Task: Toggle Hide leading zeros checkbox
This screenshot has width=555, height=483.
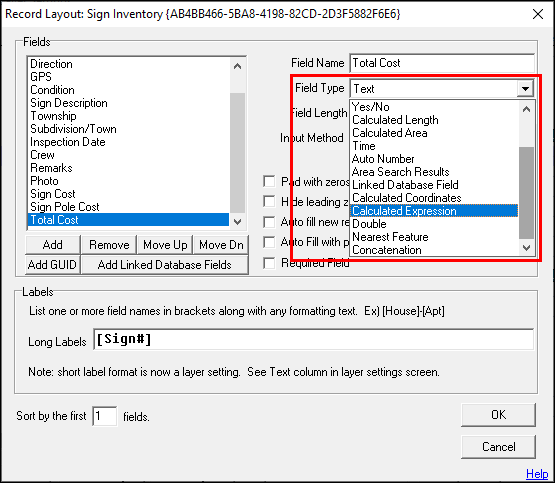Action: point(269,201)
